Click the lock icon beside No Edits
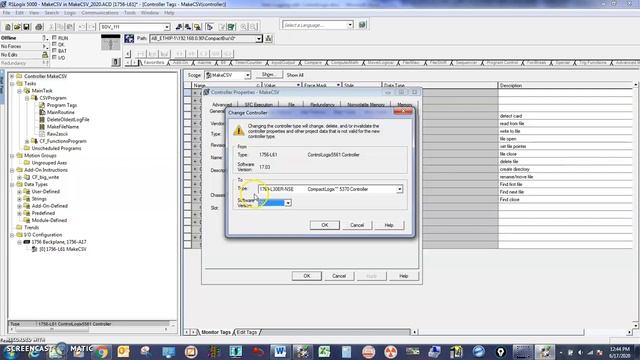The height and width of the screenshot is (360, 640). [45, 55]
